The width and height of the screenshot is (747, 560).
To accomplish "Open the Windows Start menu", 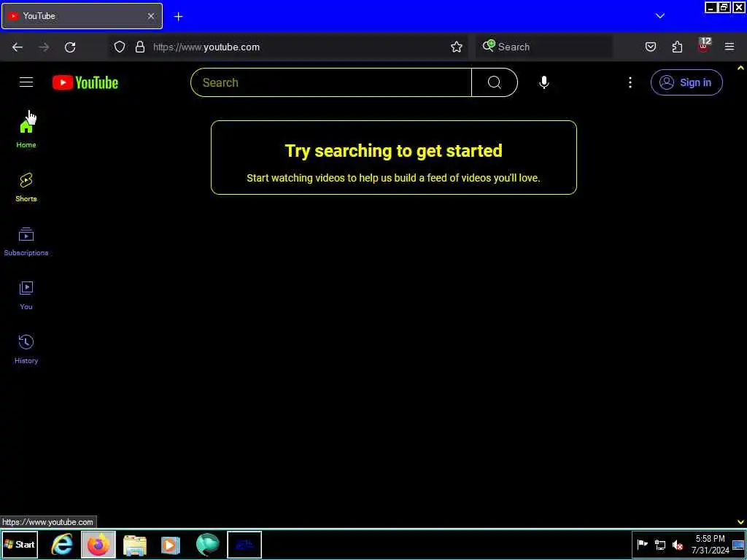I will click(20, 544).
